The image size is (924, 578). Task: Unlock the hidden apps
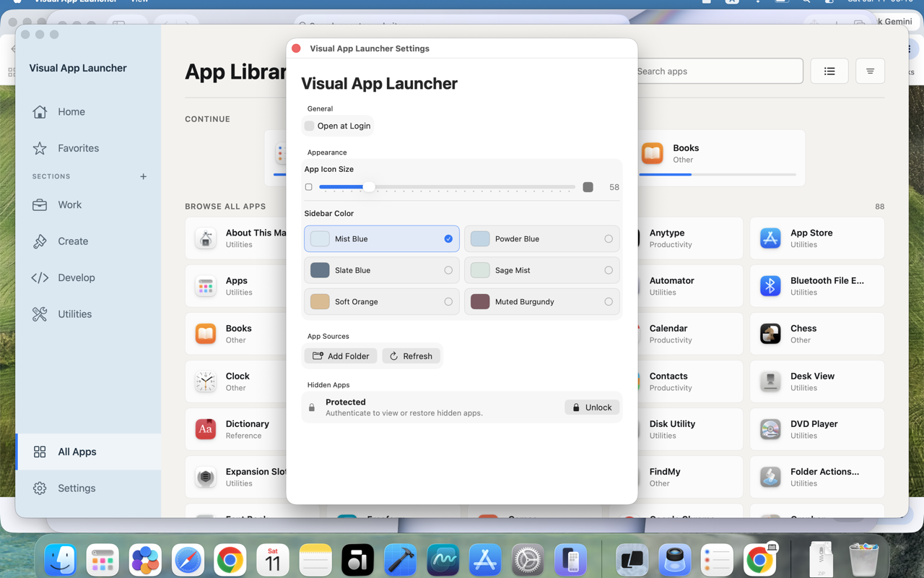[592, 407]
